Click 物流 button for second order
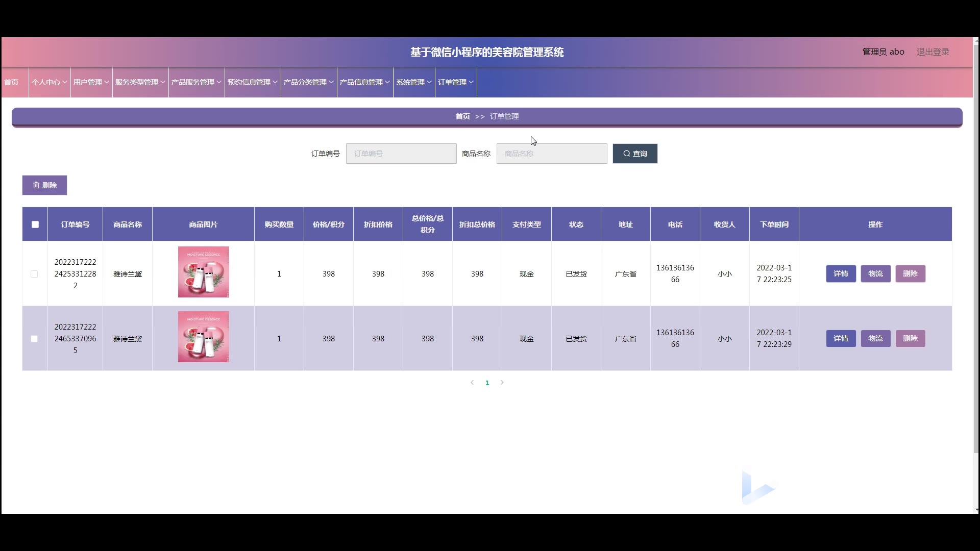The height and width of the screenshot is (551, 980). click(875, 339)
